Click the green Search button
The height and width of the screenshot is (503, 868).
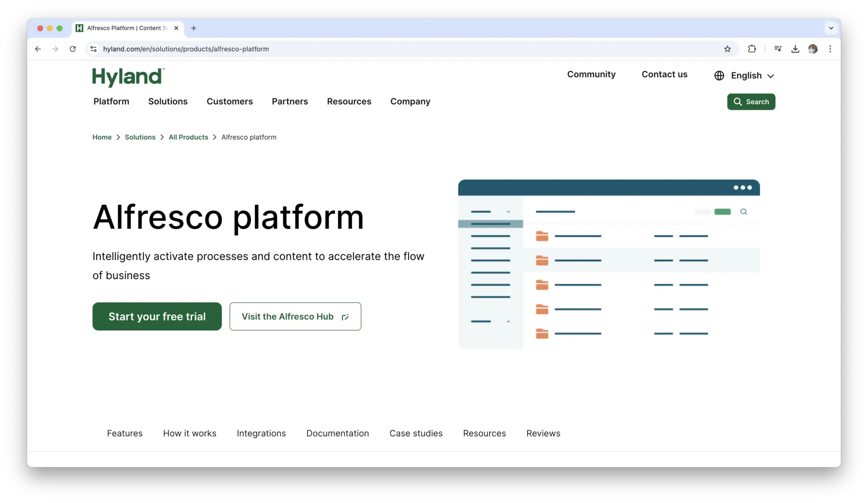751,102
